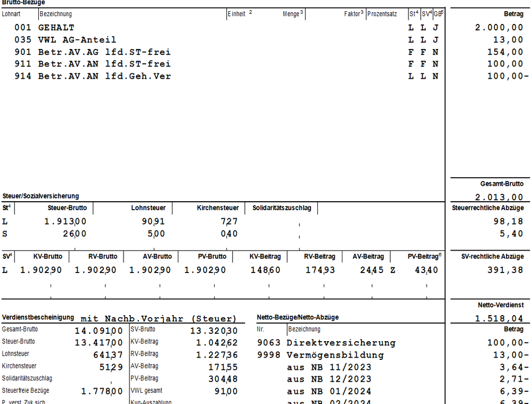
Task: Click the AV-Beitrag value 24,45
Action: [x=372, y=270]
